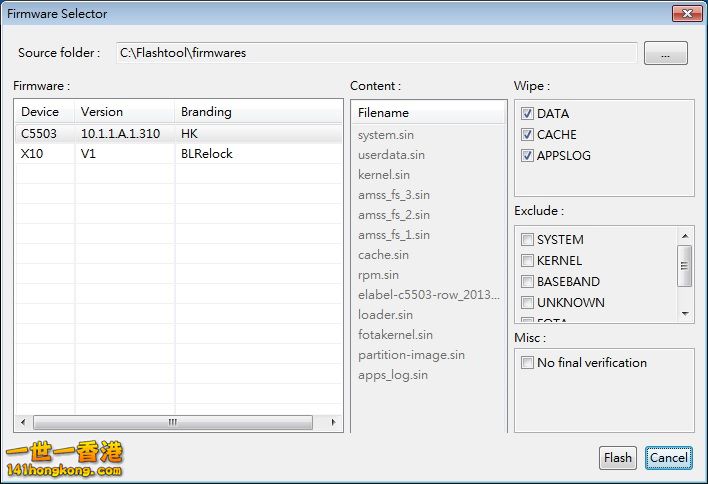Close the Firmware Selector window
This screenshot has height=484, width=708.
click(686, 14)
